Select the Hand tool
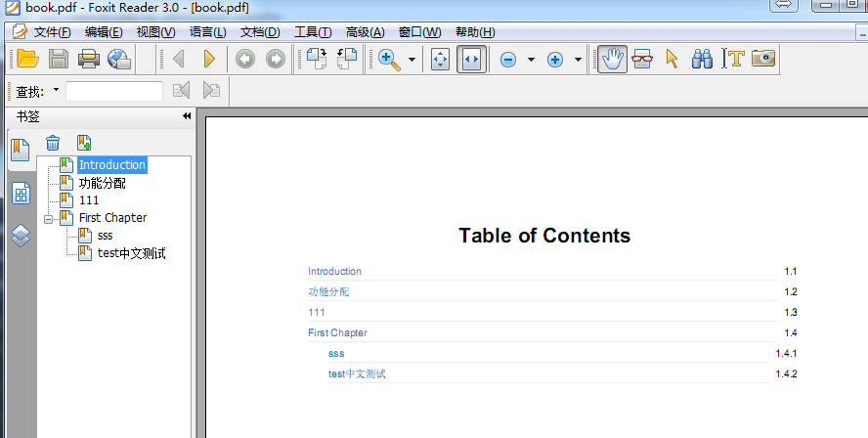Viewport: 868px width, 438px height. [x=612, y=60]
